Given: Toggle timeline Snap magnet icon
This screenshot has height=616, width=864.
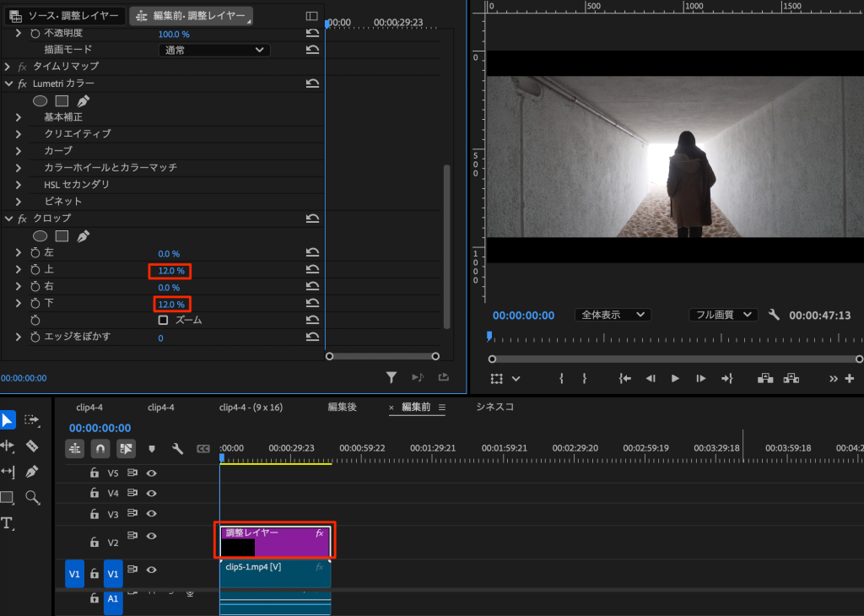Looking at the screenshot, I should coord(100,448).
